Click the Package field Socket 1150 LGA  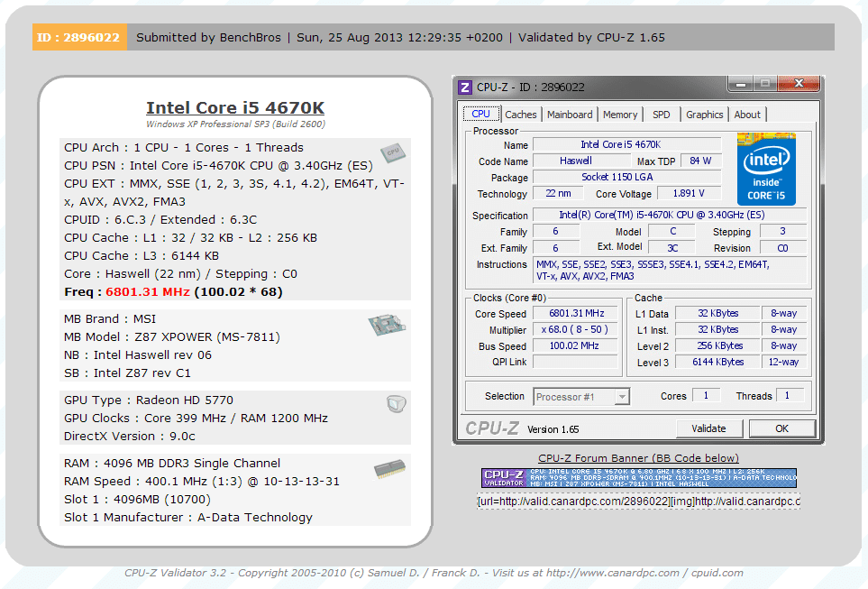coord(626,178)
